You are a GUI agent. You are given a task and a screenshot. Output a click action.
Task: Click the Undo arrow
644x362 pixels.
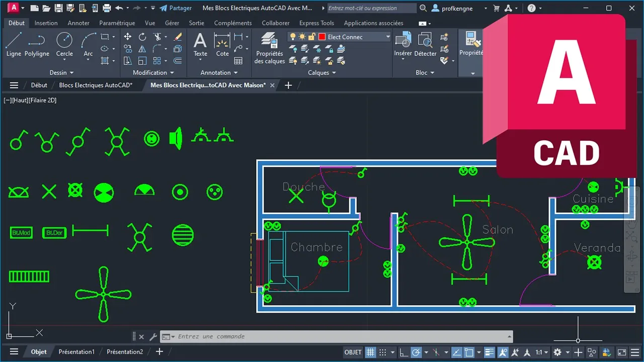coord(119,8)
